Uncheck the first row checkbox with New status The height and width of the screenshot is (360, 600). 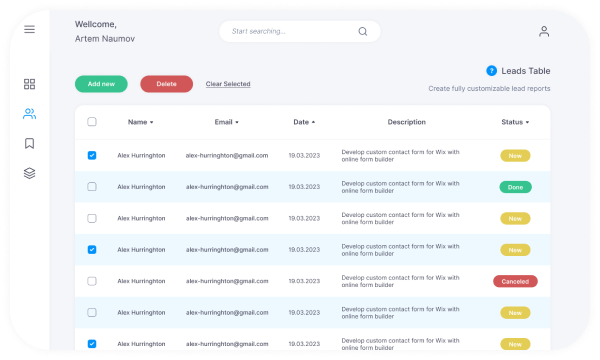92,155
